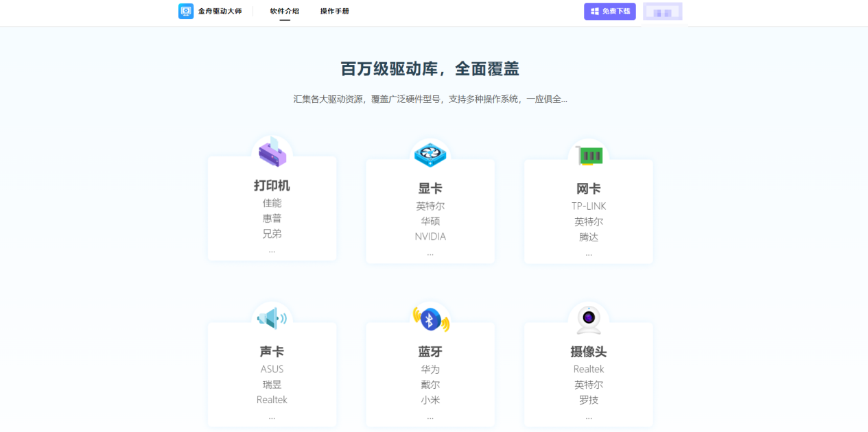Open the 软件介绍 tab
This screenshot has height=432, width=868.
click(x=285, y=11)
